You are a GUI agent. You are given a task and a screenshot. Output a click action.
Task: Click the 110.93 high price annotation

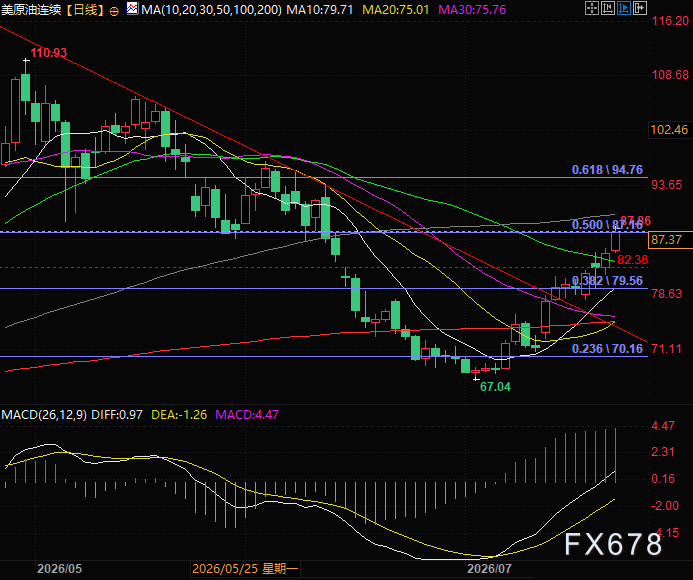pyautogui.click(x=49, y=53)
